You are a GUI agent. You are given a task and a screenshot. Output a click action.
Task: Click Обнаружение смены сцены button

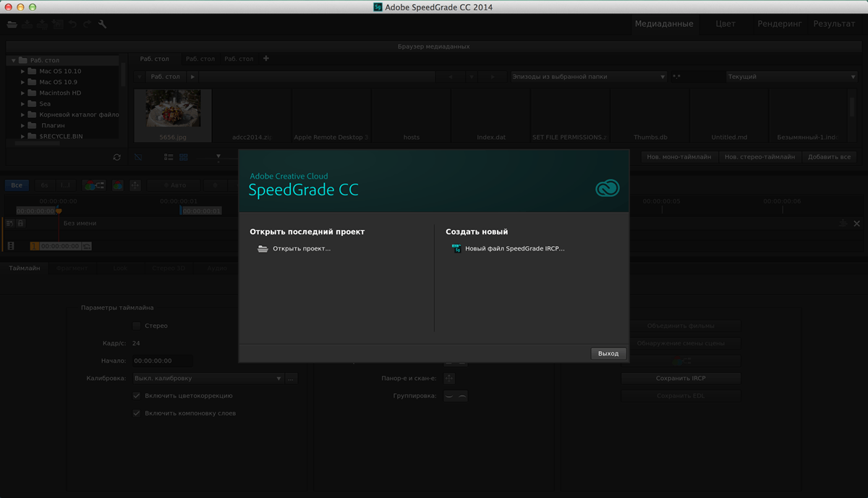681,343
